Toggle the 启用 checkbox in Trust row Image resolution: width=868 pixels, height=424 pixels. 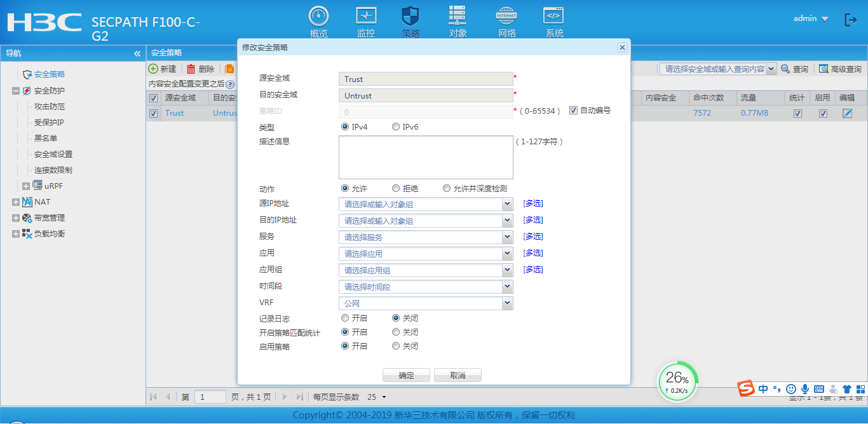pos(823,113)
